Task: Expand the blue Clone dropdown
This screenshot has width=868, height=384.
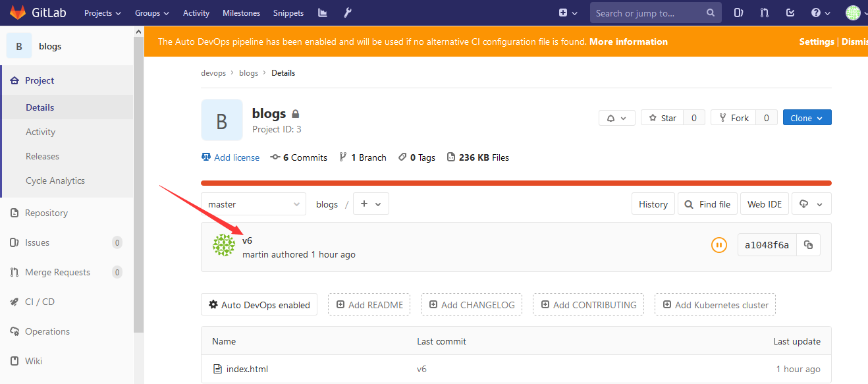Action: pos(807,118)
